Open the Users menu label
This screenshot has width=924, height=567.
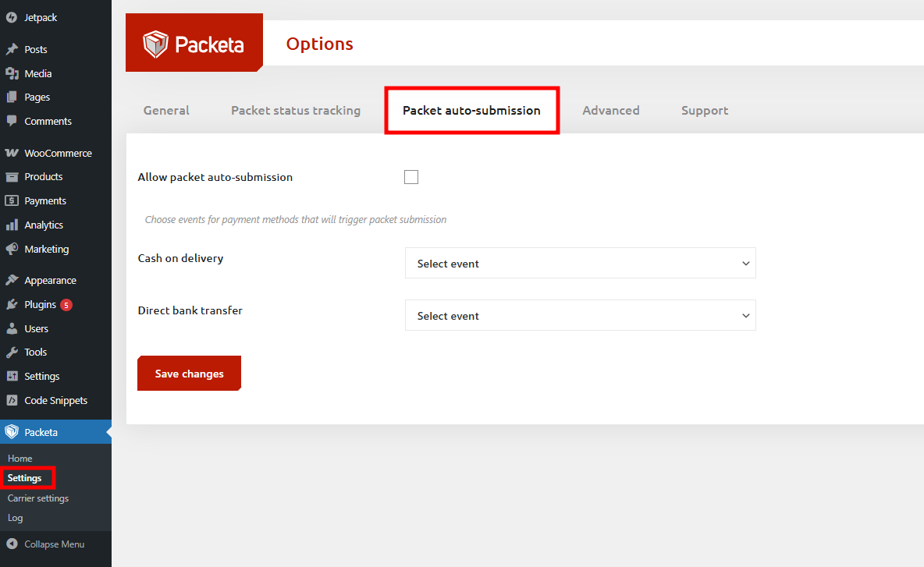37,328
